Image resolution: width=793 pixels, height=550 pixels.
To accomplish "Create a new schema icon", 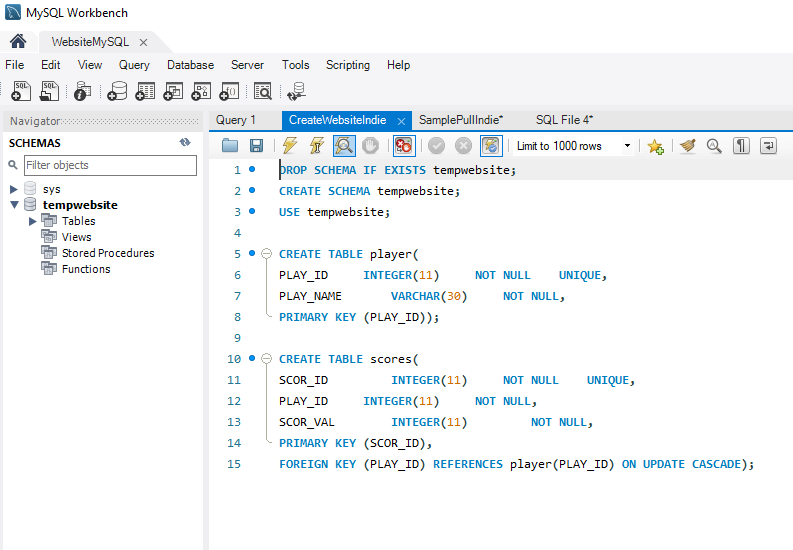I will tap(117, 91).
